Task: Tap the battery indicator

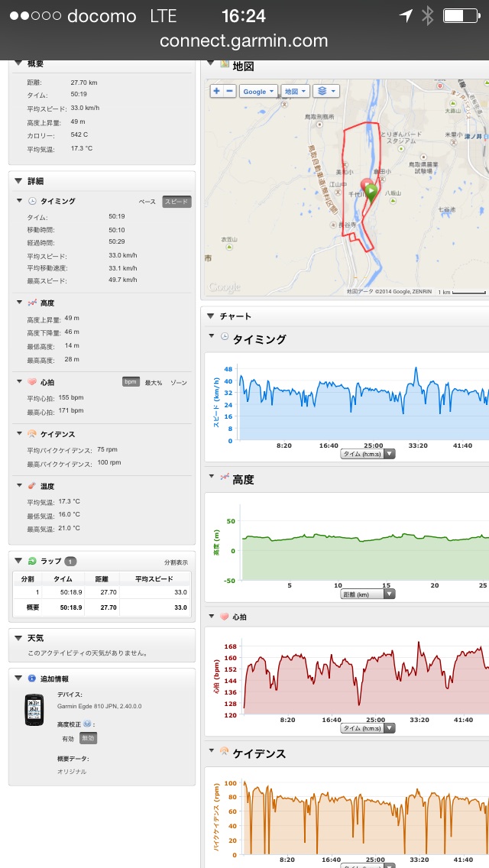Action: (461, 16)
